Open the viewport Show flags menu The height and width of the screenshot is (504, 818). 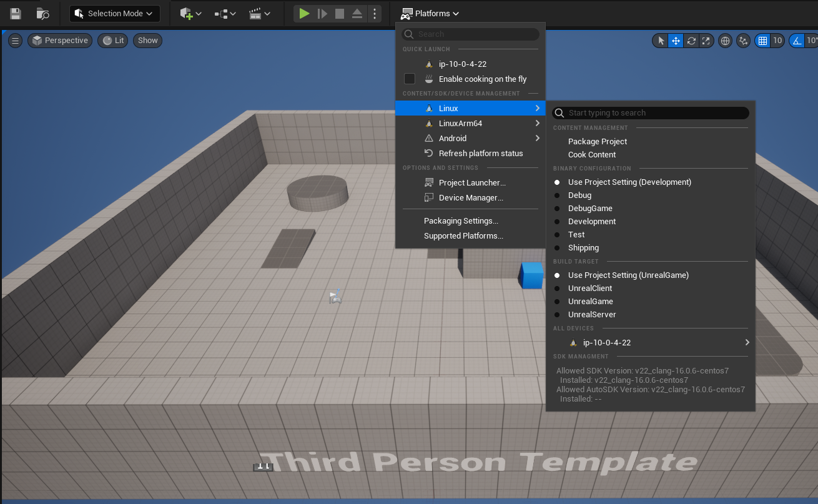pos(148,41)
